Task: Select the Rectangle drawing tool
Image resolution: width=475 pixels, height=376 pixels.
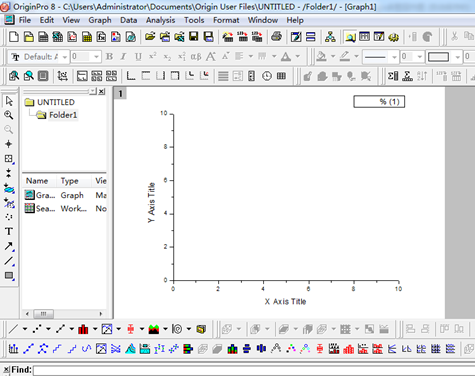Action: [x=9, y=275]
